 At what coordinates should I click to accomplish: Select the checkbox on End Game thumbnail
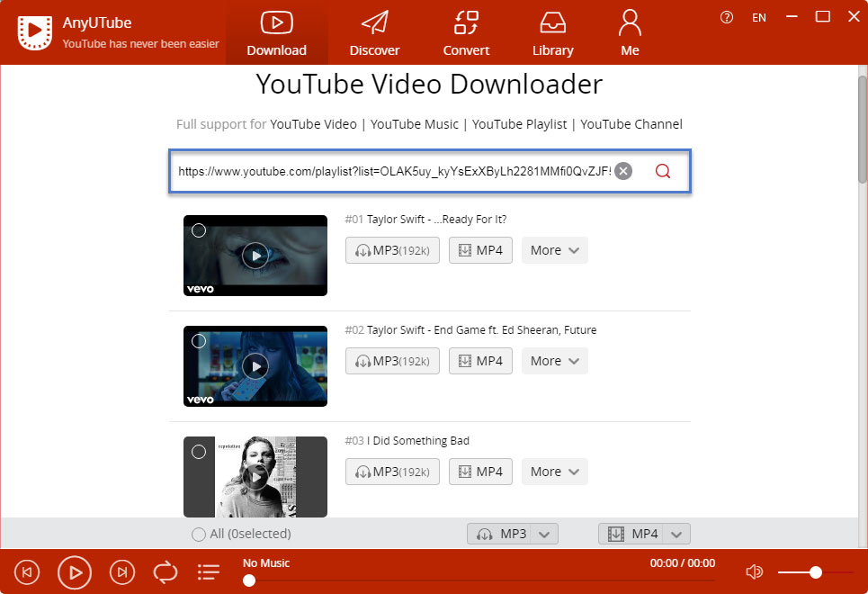199,341
